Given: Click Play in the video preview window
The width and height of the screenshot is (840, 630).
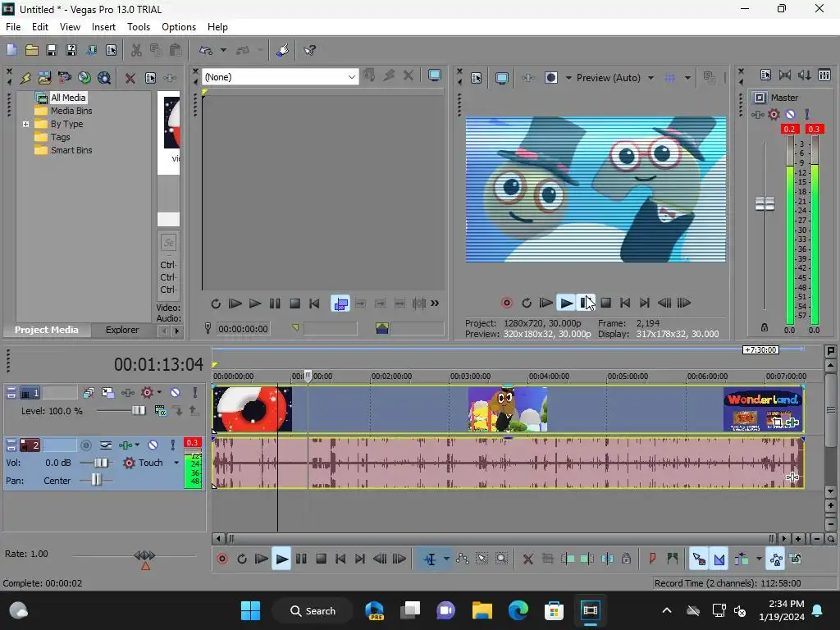Looking at the screenshot, I should 566,304.
